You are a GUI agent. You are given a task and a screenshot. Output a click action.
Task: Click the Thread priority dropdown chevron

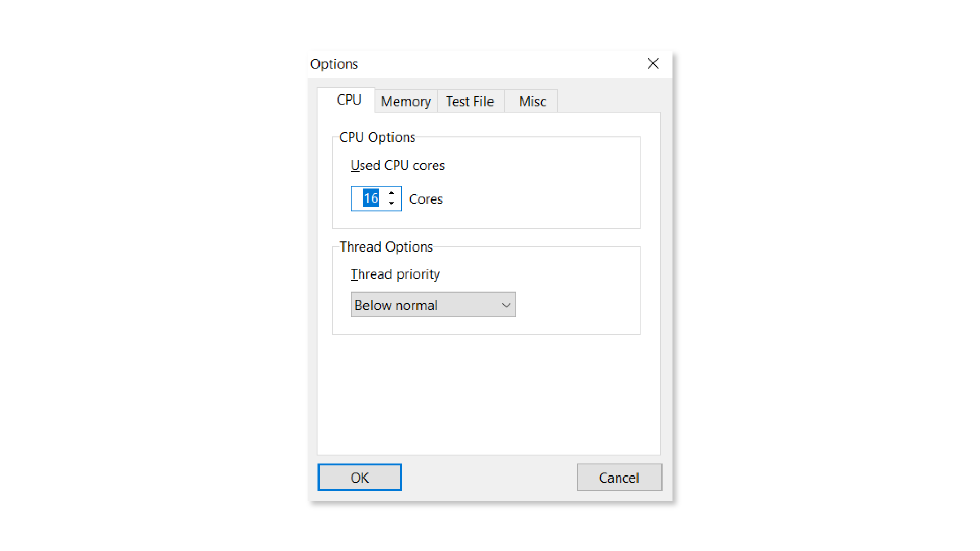506,305
